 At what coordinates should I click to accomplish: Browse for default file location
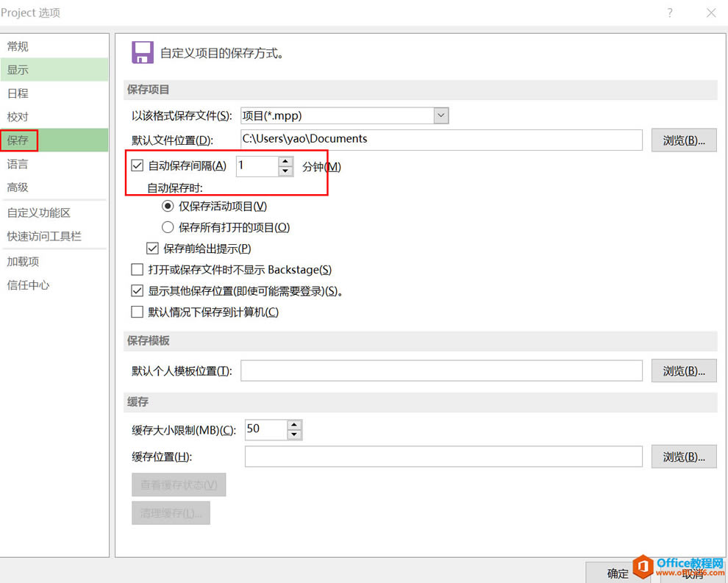[x=684, y=140]
